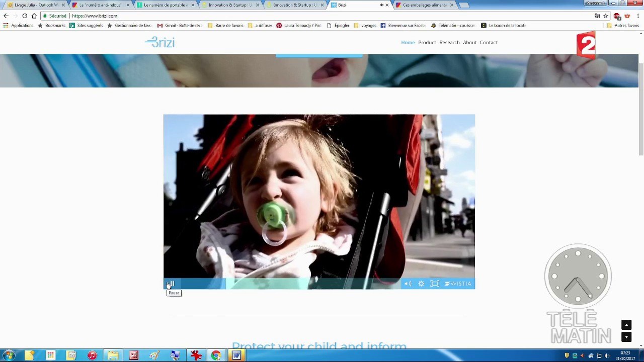Viewport: 644px width, 362px height.
Task: Open Le boom de la locat bookmark
Action: 503,25
